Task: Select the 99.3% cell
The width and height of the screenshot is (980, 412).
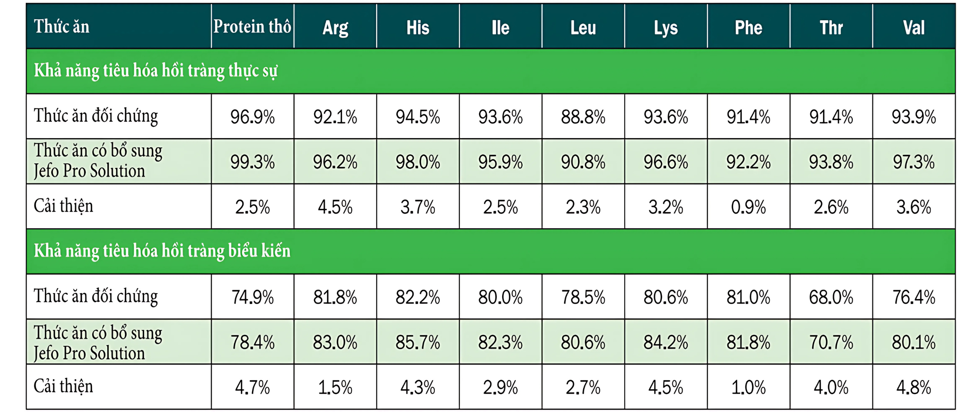Action: (x=252, y=162)
